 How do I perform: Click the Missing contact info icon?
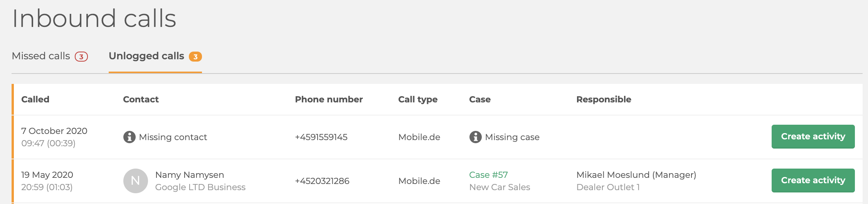coord(129,137)
